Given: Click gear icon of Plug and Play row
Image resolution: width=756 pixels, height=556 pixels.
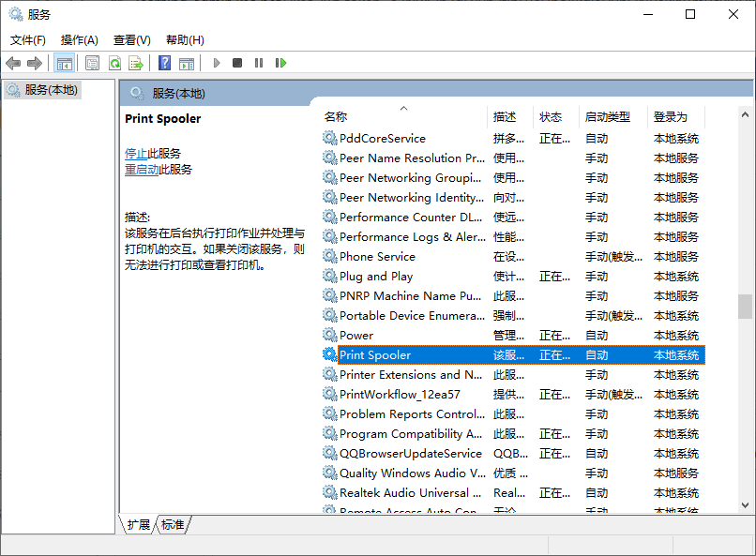Looking at the screenshot, I should tap(330, 276).
